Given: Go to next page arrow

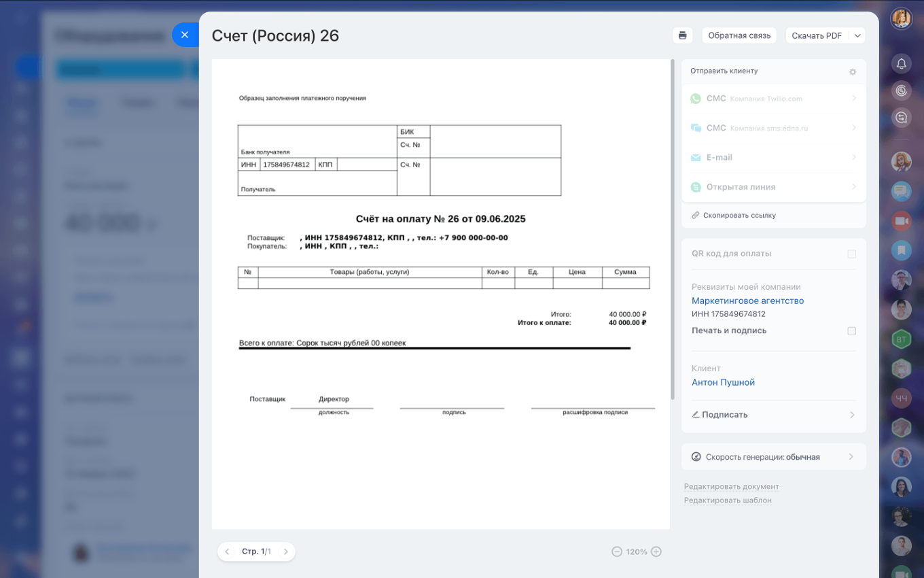Looking at the screenshot, I should 286,551.
